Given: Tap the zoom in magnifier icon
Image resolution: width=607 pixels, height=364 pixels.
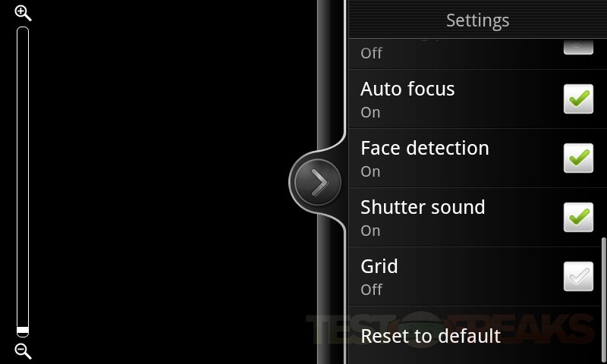Looking at the screenshot, I should coord(23,13).
